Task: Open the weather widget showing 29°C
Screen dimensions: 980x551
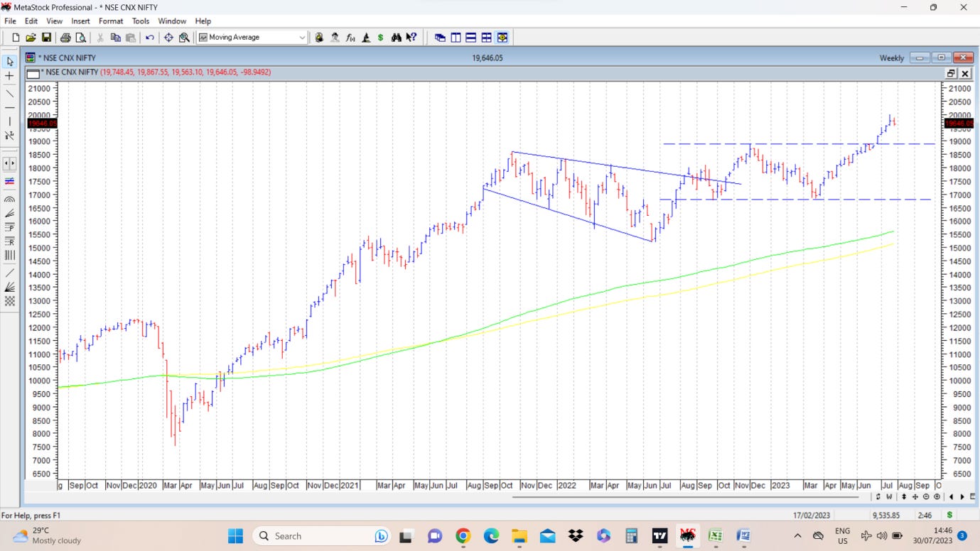Action: [48, 535]
